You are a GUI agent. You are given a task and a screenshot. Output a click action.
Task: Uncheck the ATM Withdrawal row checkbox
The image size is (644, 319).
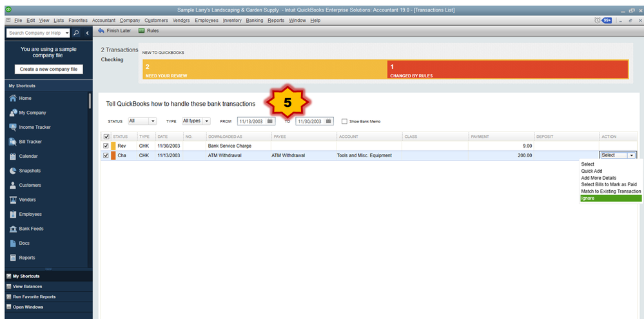106,155
